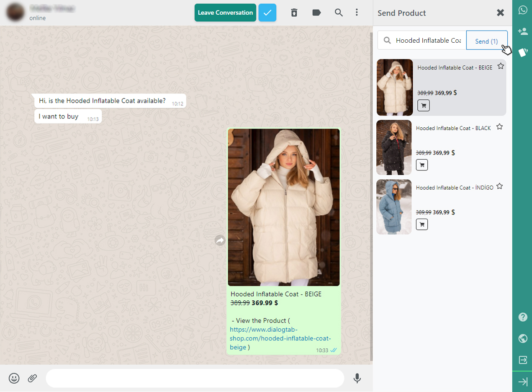Click the microphone icon to record audio
Viewport: 532px width, 392px height.
coord(357,378)
